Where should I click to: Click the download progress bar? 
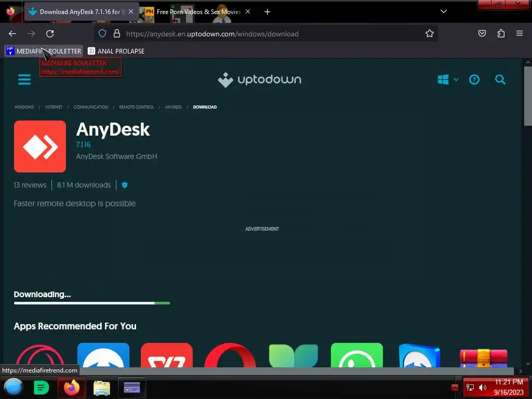[x=92, y=303]
